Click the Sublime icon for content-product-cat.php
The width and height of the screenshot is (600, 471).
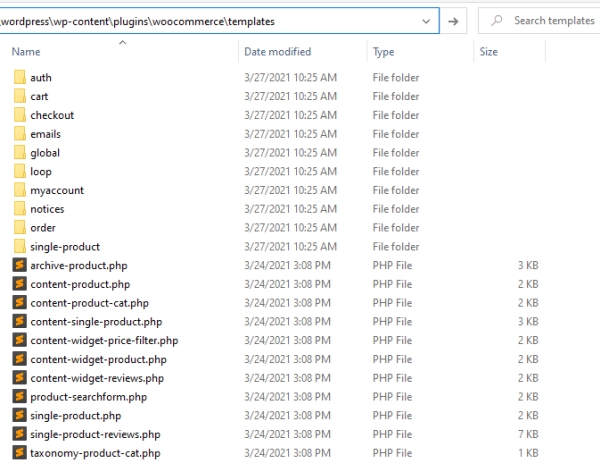pyautogui.click(x=20, y=302)
